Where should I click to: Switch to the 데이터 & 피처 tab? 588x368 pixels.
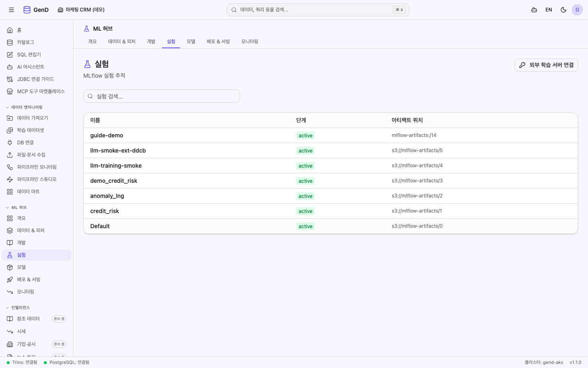click(122, 42)
